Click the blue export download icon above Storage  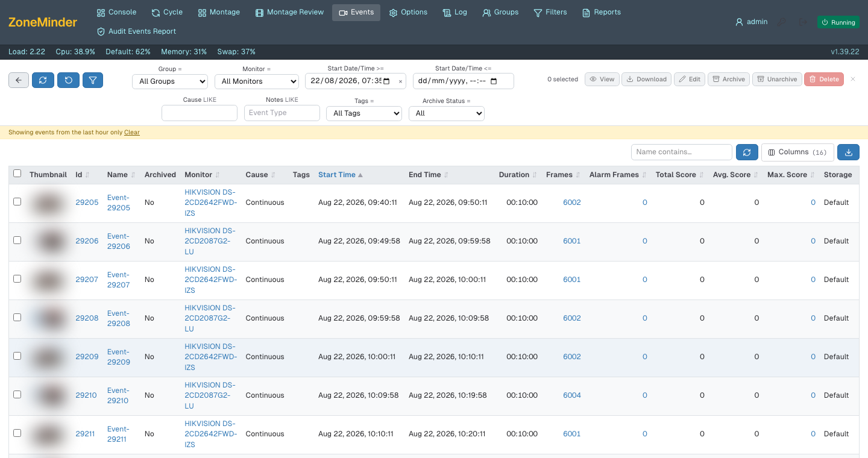[848, 152]
